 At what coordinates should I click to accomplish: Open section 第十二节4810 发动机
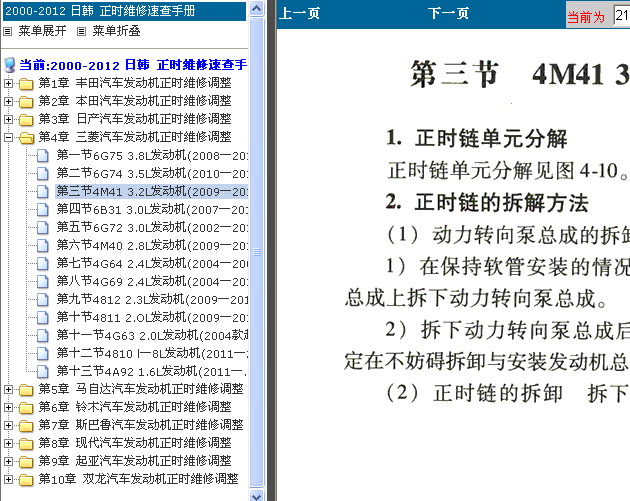tap(152, 354)
